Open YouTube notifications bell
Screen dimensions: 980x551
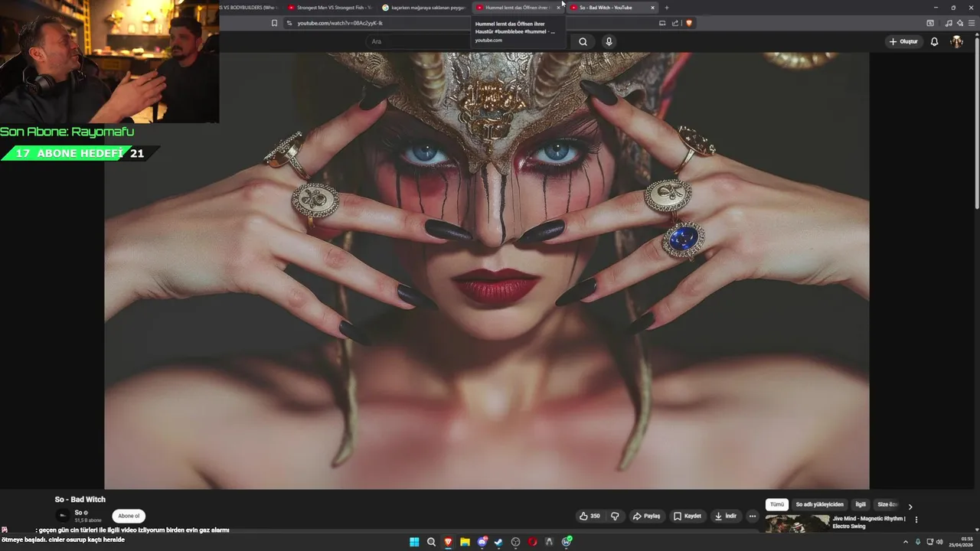934,41
